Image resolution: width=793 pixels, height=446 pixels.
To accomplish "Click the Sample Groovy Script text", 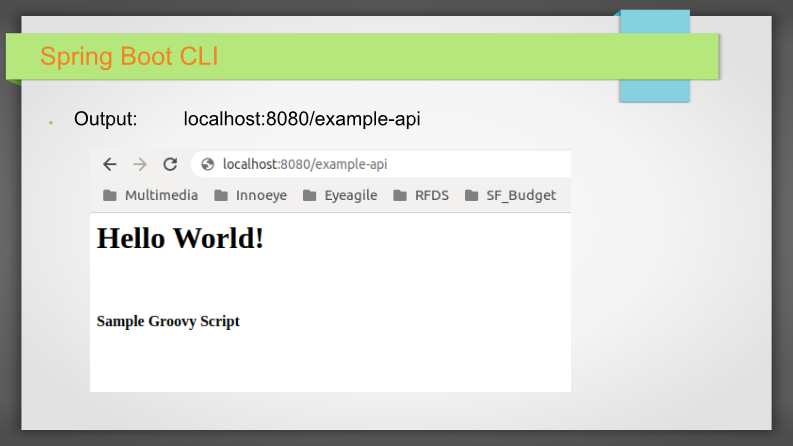I will (168, 321).
